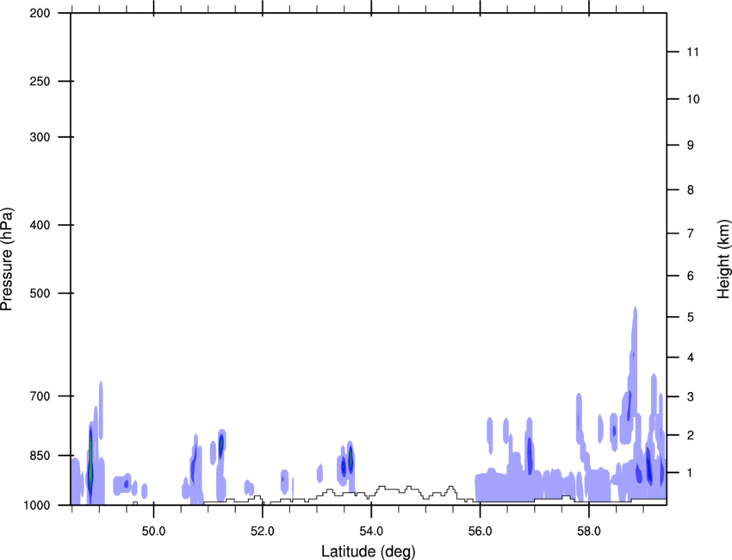Viewport: 732px width, 560px height.
Task: Pick the 8 km height label
Action: (691, 190)
